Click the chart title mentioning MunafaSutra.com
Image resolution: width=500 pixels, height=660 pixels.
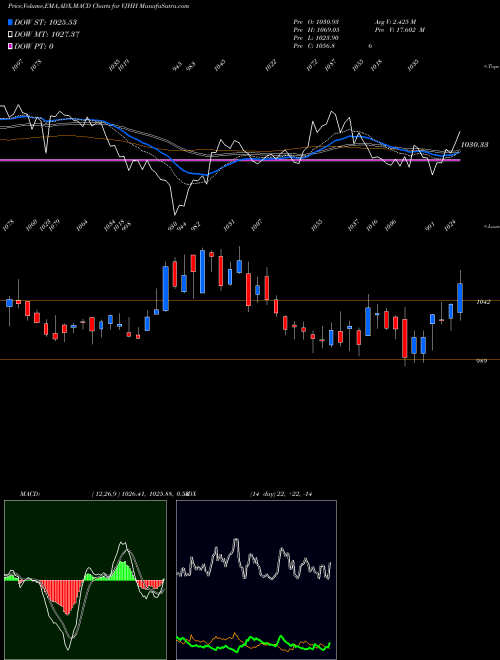coord(96,6)
